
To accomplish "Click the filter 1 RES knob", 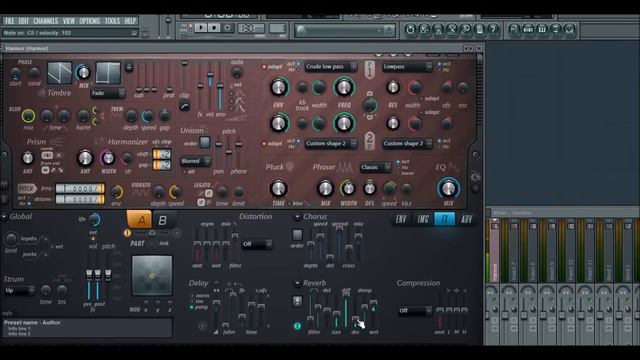I will pos(393,87).
